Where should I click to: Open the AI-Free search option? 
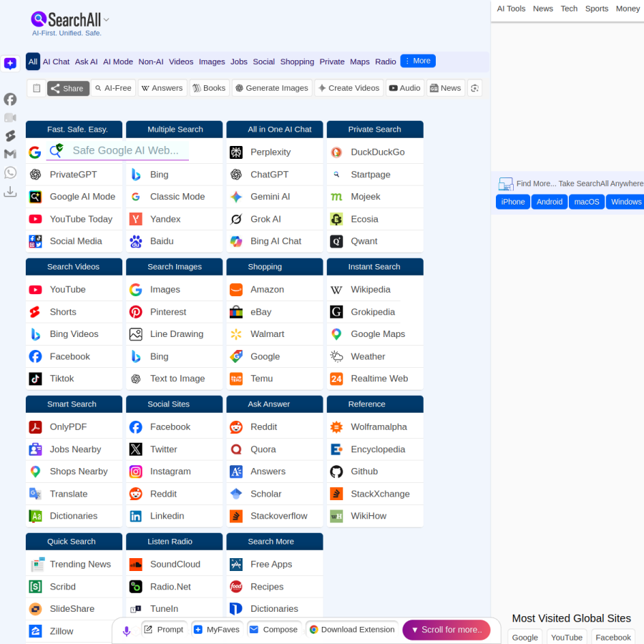pyautogui.click(x=113, y=88)
